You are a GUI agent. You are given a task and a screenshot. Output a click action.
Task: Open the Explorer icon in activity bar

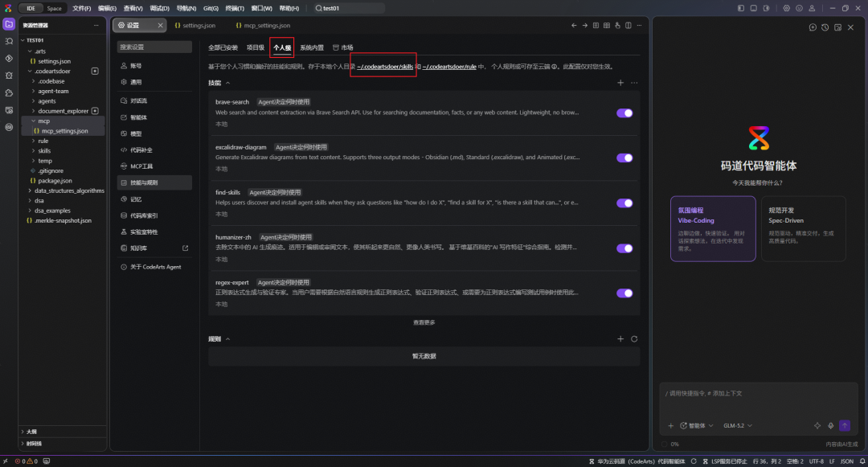coord(9,24)
